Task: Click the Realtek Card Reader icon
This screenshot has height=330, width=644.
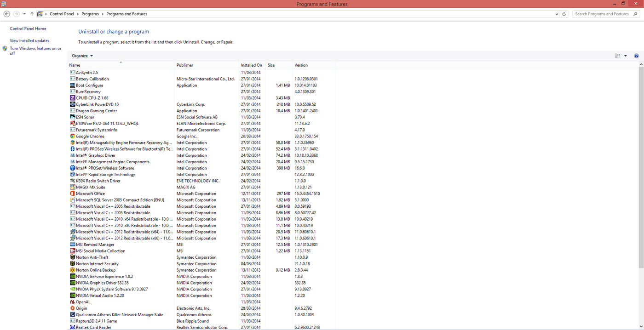Action: tap(72, 327)
